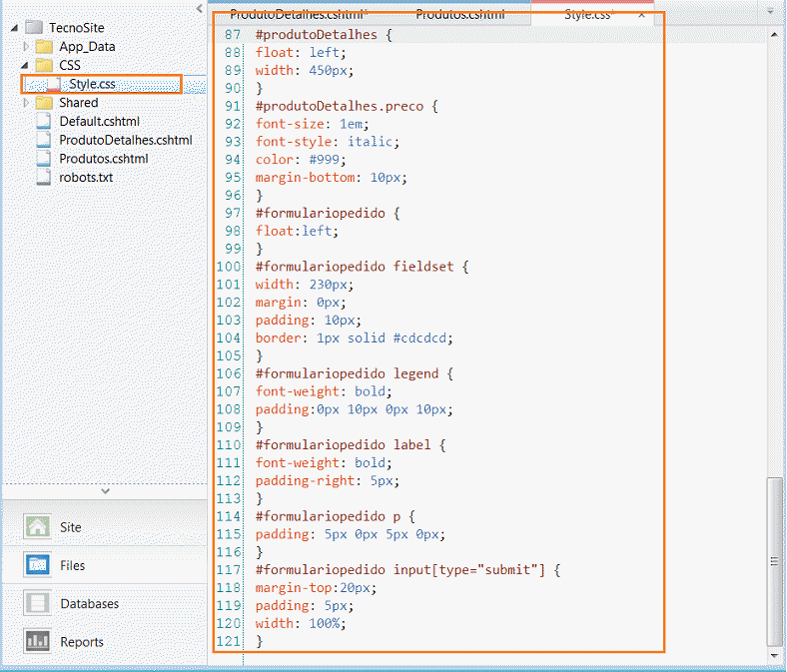
Task: Switch to the Produtos.cshtml tab
Action: tap(460, 15)
